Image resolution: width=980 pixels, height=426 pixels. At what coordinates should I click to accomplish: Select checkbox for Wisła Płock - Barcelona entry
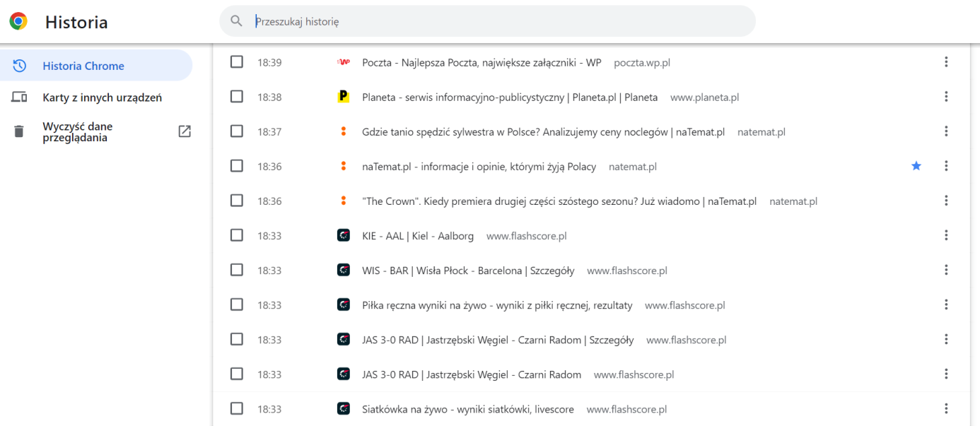tap(237, 270)
